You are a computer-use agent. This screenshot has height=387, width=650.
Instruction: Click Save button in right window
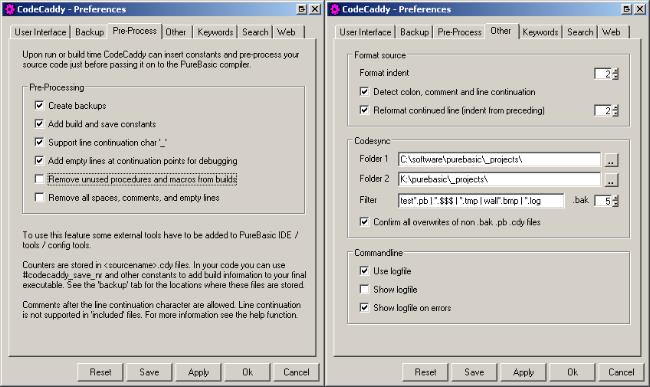pyautogui.click(x=474, y=372)
